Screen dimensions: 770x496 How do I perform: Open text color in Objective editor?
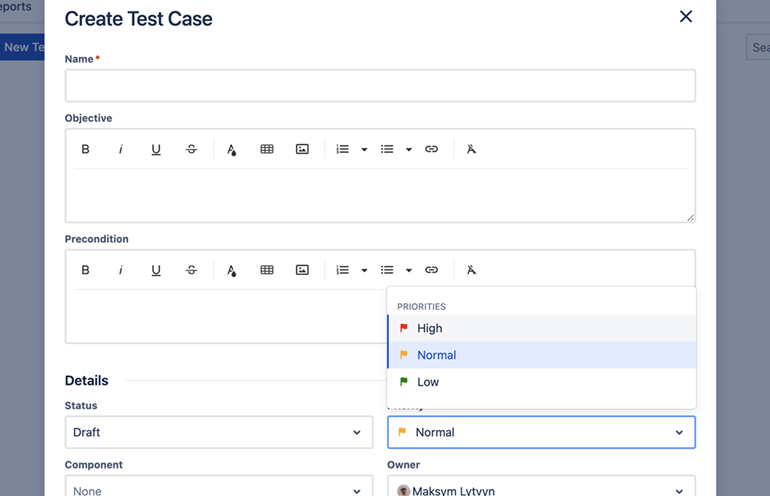231,149
